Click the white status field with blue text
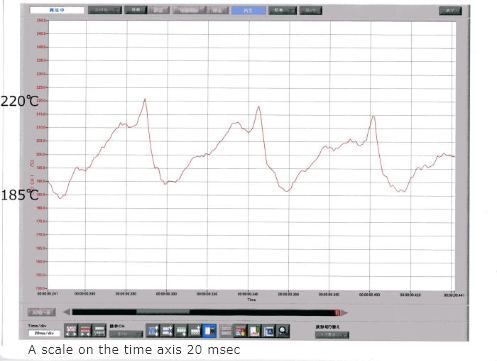The image size is (497, 361). 57,10
